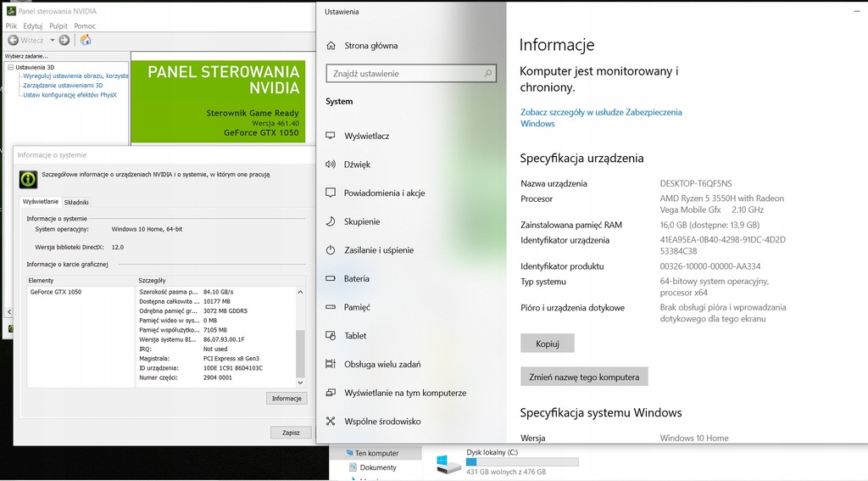Click the Powiadomienia i akcje icon

[x=331, y=193]
